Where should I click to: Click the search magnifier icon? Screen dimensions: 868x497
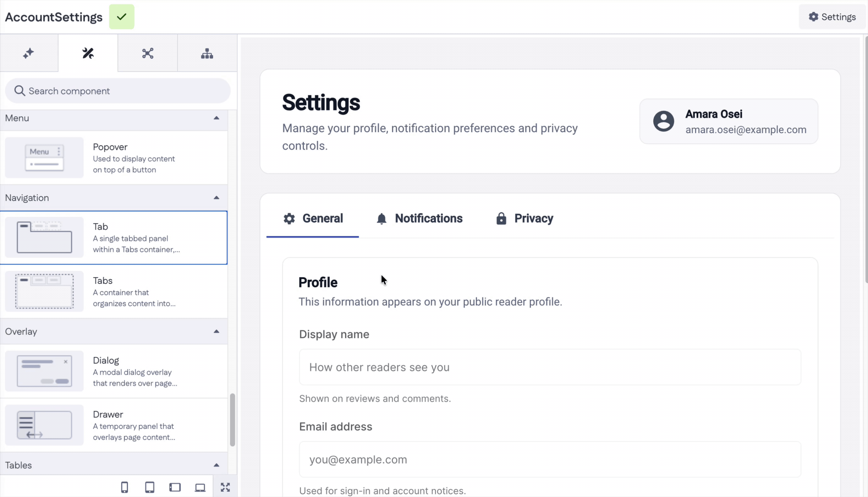19,91
